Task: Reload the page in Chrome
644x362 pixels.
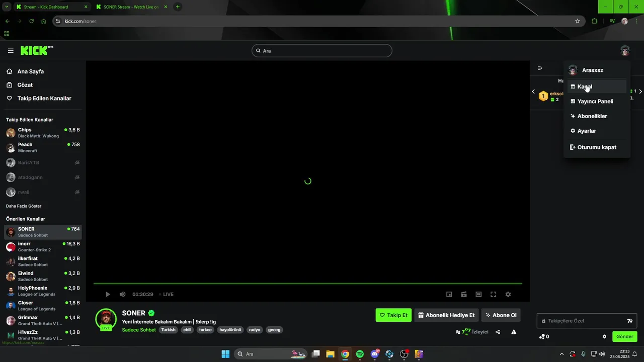Action: (31, 21)
